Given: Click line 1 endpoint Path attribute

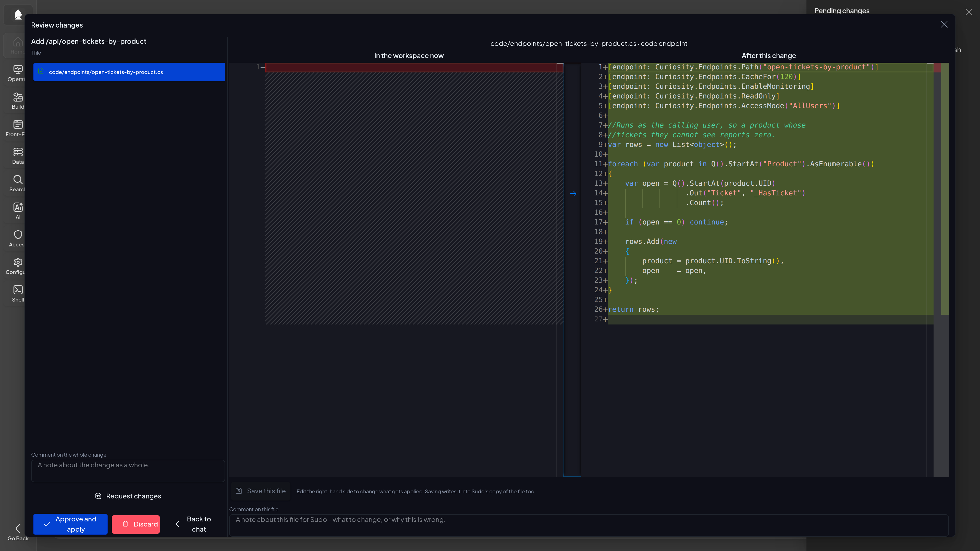Looking at the screenshot, I should 743,67.
